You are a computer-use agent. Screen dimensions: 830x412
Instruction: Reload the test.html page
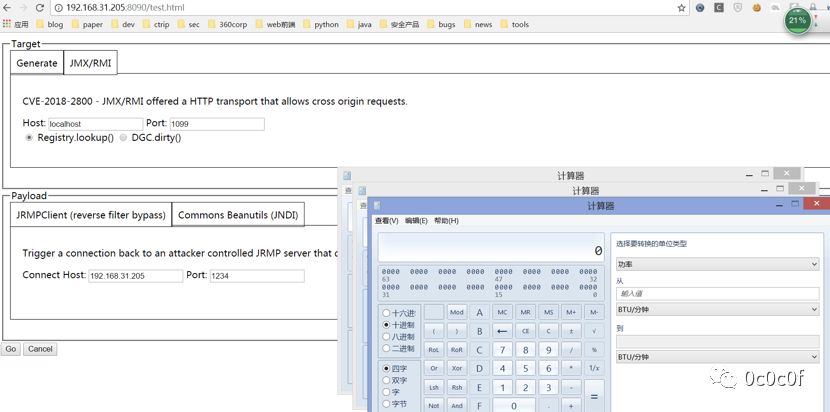pyautogui.click(x=40, y=7)
